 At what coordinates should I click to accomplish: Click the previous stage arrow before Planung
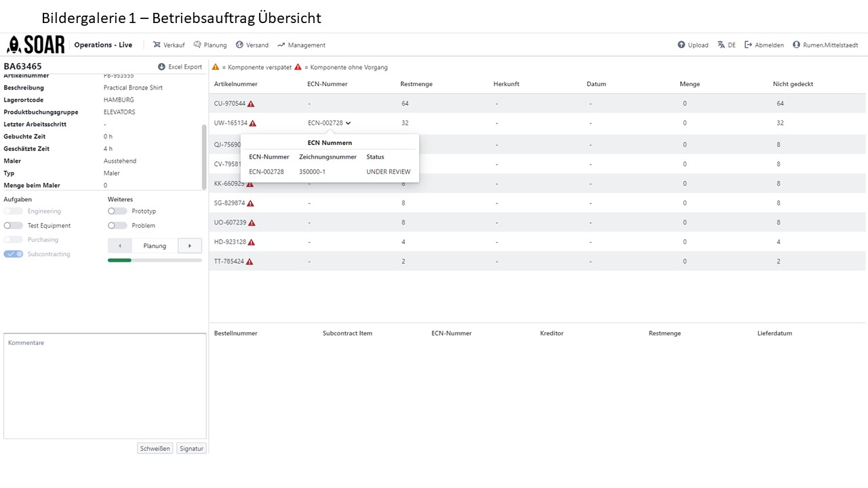point(120,246)
